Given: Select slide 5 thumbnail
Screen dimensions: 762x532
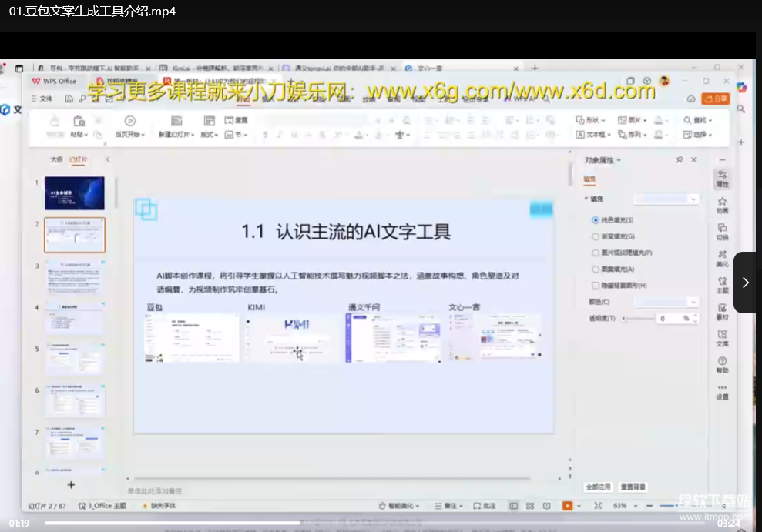Looking at the screenshot, I should [75, 358].
